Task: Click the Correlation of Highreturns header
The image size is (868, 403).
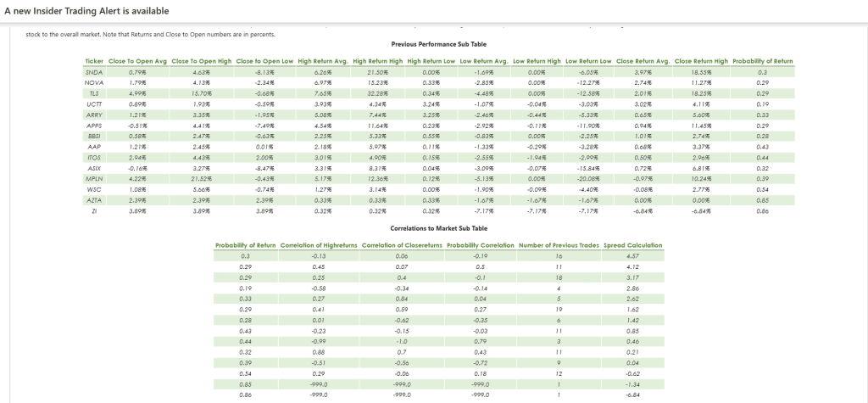Action: tap(318, 245)
